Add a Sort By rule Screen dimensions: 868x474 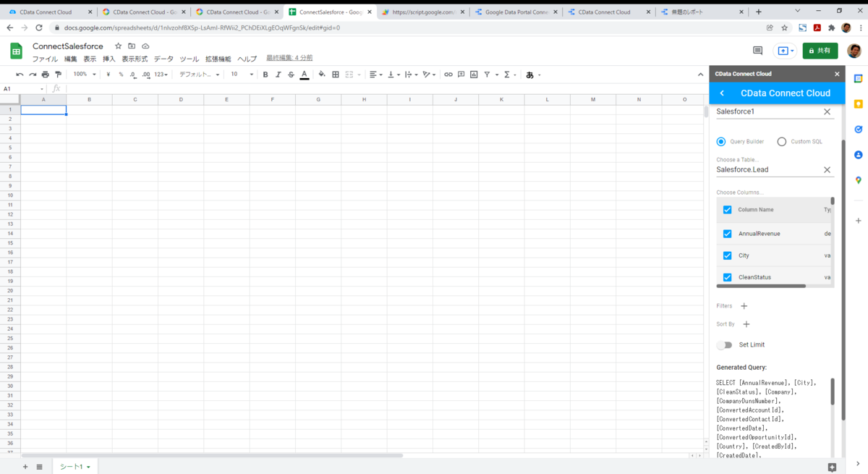[746, 324]
